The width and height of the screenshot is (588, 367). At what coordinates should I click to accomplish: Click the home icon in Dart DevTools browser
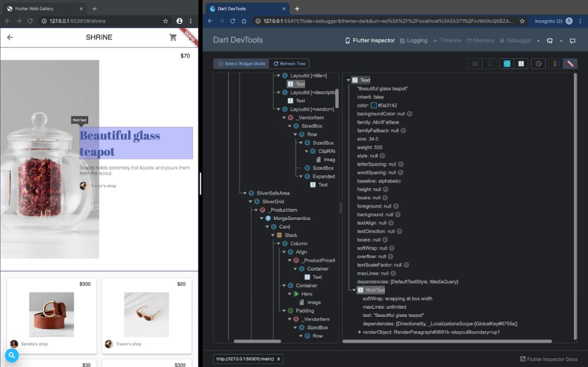(244, 21)
